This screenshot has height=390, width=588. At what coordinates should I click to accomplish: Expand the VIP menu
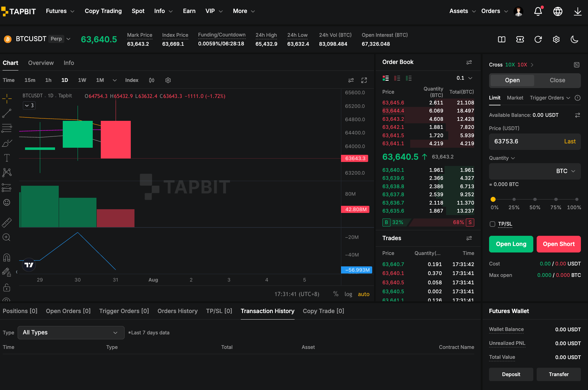click(214, 11)
